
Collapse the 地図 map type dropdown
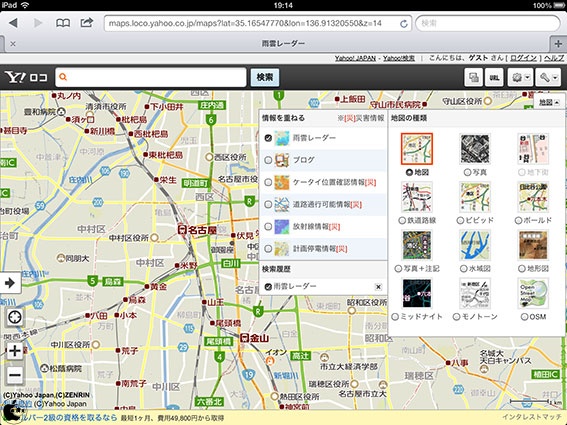tap(549, 103)
